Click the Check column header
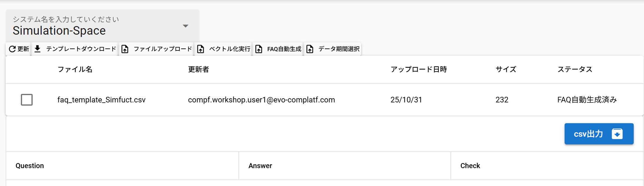This screenshot has width=644, height=186. click(x=470, y=166)
